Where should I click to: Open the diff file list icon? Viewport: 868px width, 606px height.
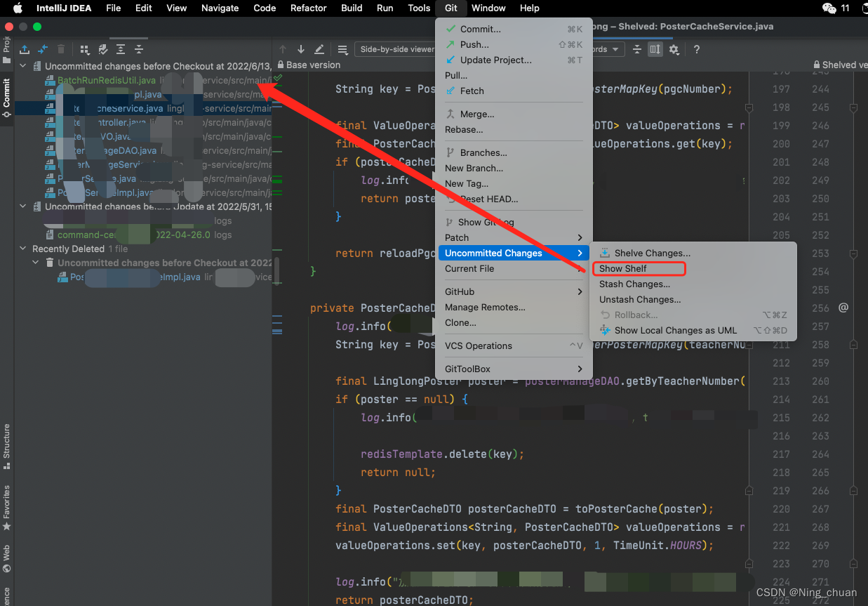coord(342,49)
